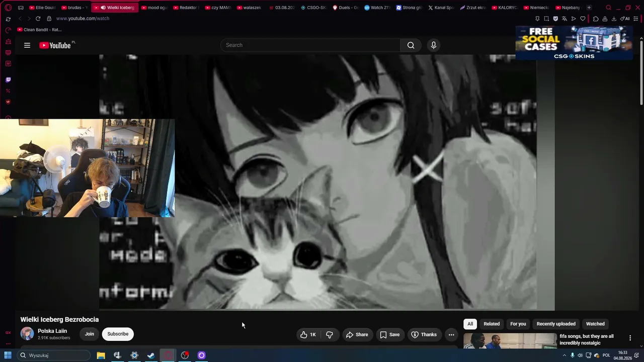This screenshot has height=362, width=644.
Task: Open browser tab search magnifier
Action: 608,8
